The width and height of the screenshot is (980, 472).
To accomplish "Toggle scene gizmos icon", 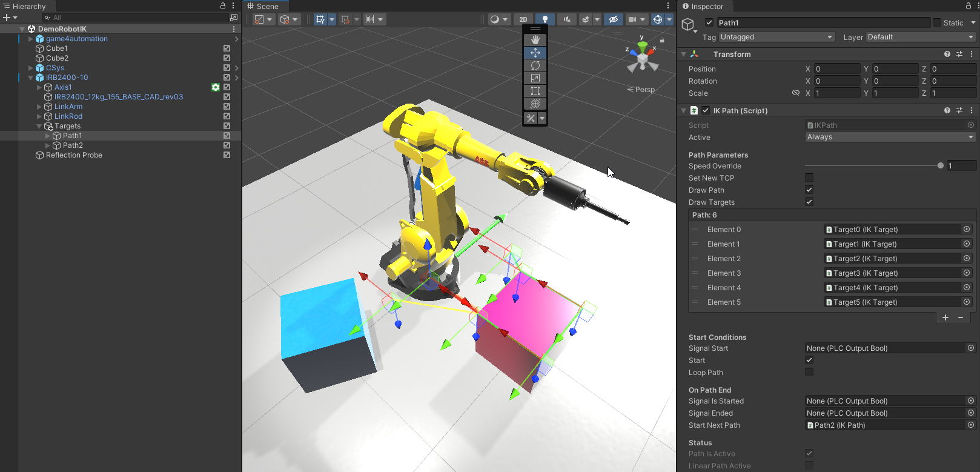I will tap(658, 19).
